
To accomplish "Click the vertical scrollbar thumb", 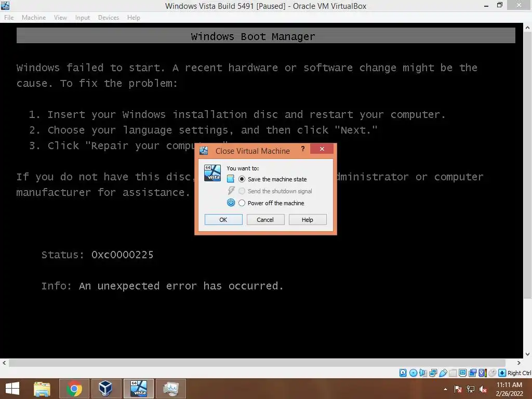I will coord(528,166).
